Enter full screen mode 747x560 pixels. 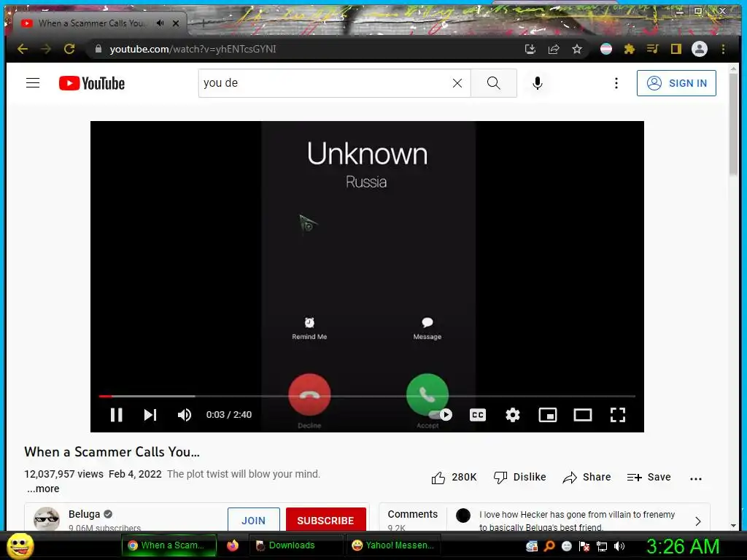[618, 415]
